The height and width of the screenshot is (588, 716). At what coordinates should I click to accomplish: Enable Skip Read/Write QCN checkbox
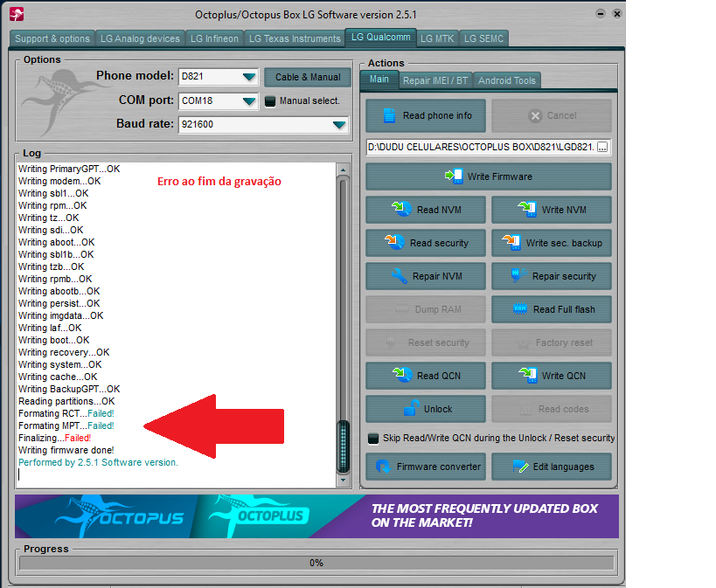tap(373, 439)
